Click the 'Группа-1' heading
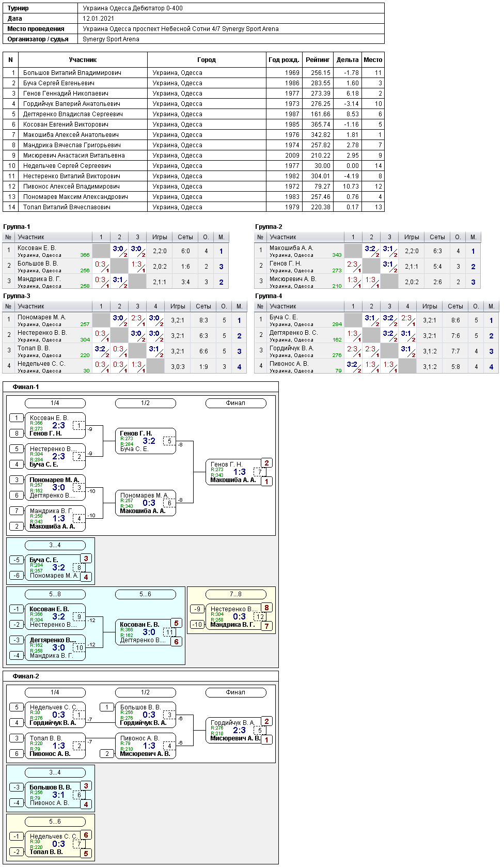 (x=17, y=227)
